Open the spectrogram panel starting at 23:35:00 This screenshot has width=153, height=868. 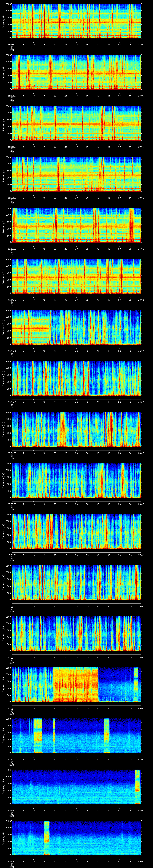coord(76,481)
